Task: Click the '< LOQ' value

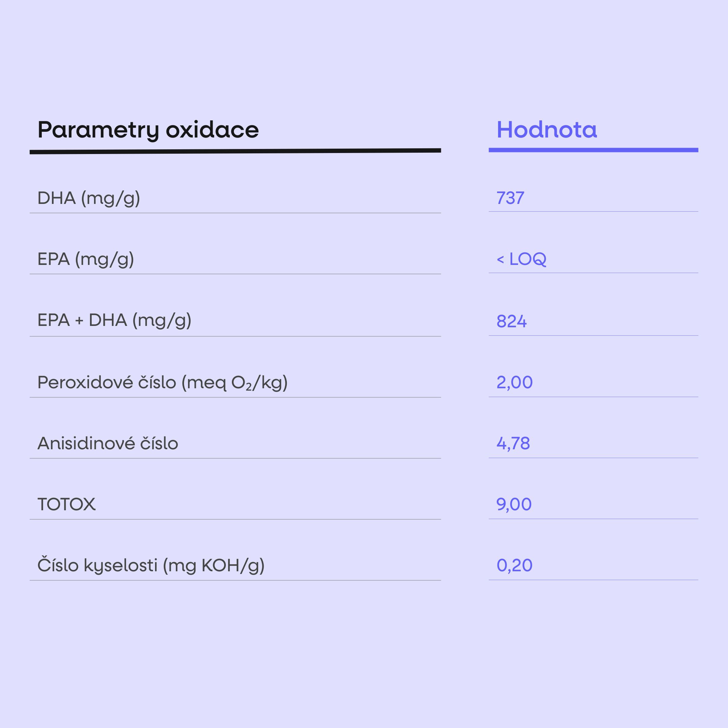Action: (521, 259)
